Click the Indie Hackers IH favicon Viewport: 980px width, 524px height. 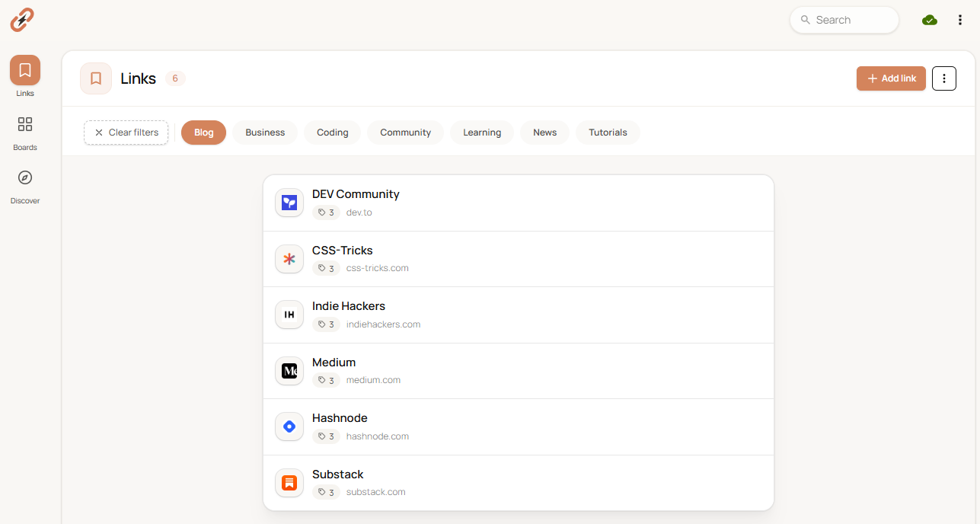coord(289,315)
